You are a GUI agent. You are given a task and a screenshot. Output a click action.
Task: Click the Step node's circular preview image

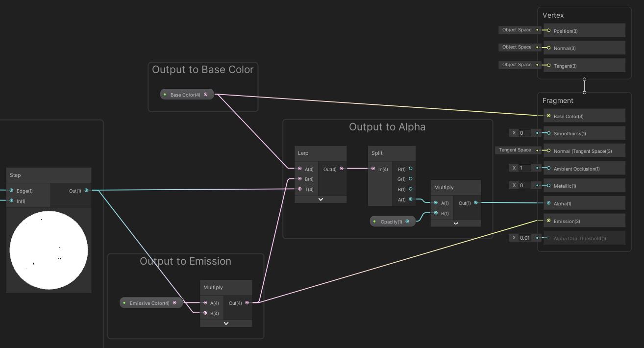pos(49,250)
